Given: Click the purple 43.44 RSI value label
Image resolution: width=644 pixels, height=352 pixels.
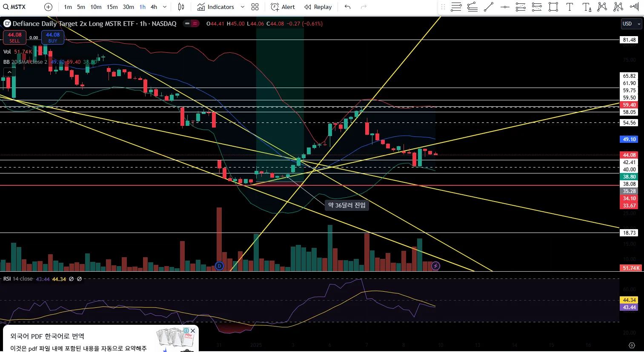Looking at the screenshot, I should click(630, 307).
